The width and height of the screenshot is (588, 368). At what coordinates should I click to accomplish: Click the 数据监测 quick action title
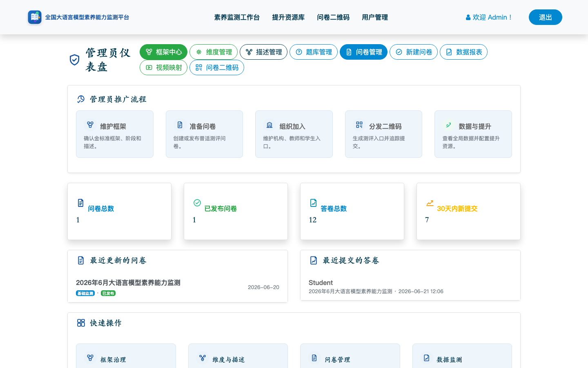449,359
